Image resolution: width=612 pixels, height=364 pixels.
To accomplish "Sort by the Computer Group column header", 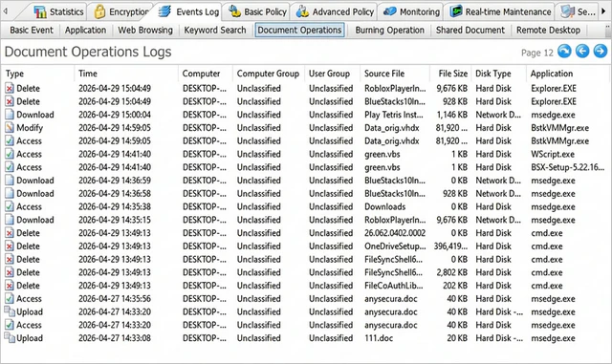I will tap(268, 74).
